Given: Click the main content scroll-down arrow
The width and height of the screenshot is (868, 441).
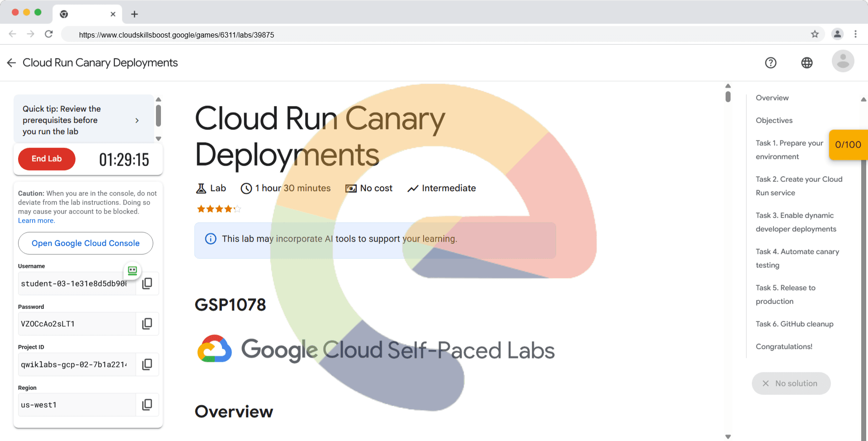Looking at the screenshot, I should pyautogui.click(x=728, y=436).
